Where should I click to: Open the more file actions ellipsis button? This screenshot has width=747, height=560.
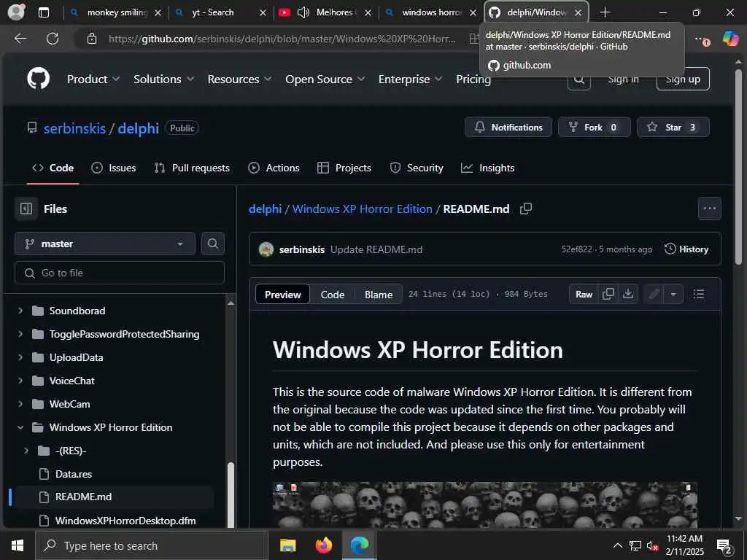pyautogui.click(x=709, y=209)
